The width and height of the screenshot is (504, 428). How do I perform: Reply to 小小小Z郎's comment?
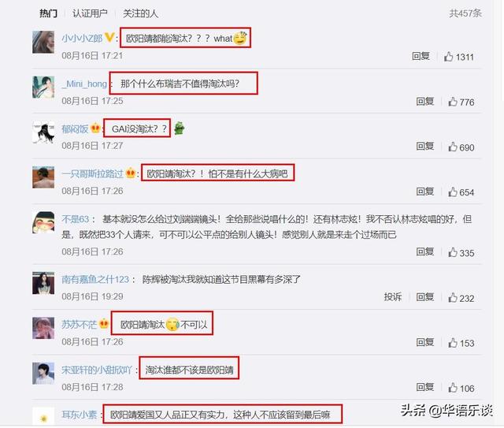click(421, 56)
